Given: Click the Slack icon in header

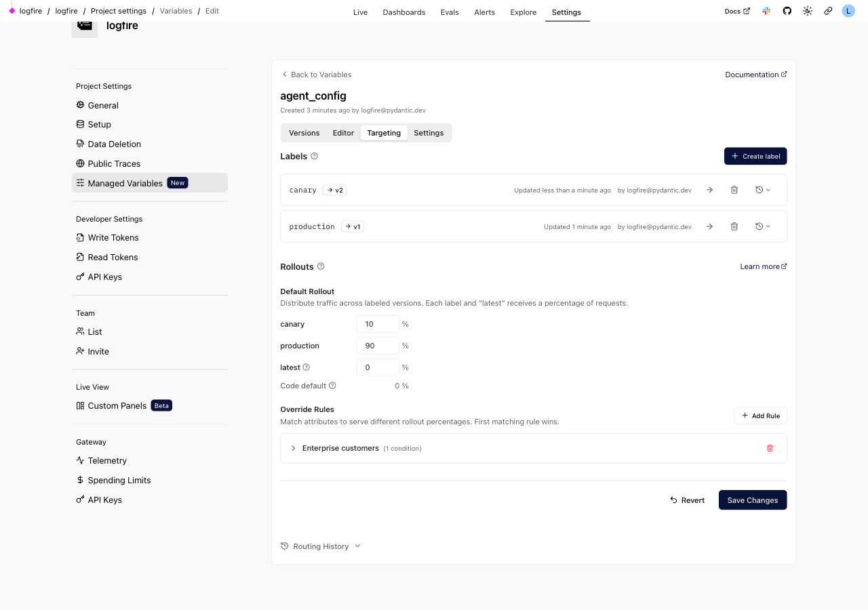Looking at the screenshot, I should pos(766,12).
